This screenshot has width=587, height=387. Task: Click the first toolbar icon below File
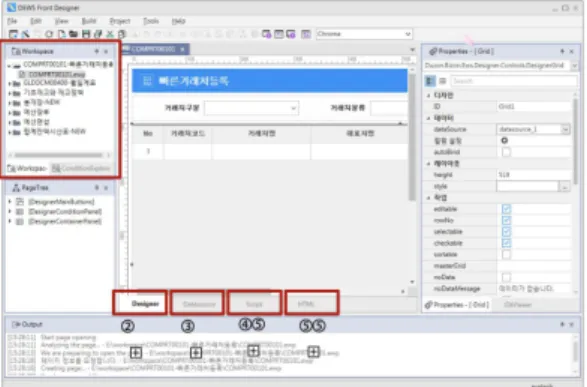coord(13,34)
